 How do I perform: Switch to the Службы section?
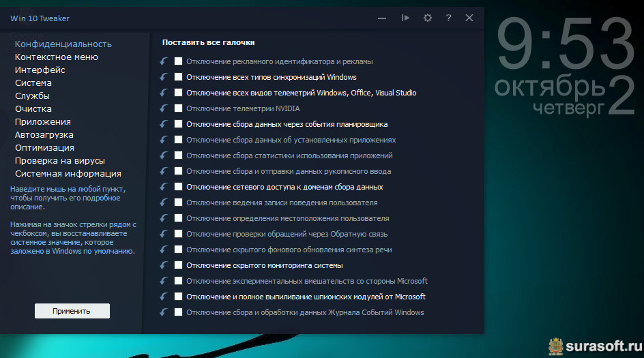(x=32, y=96)
